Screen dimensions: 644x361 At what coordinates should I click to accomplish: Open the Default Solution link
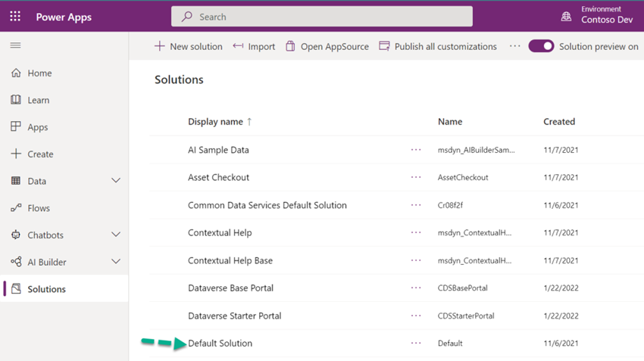[x=220, y=344]
